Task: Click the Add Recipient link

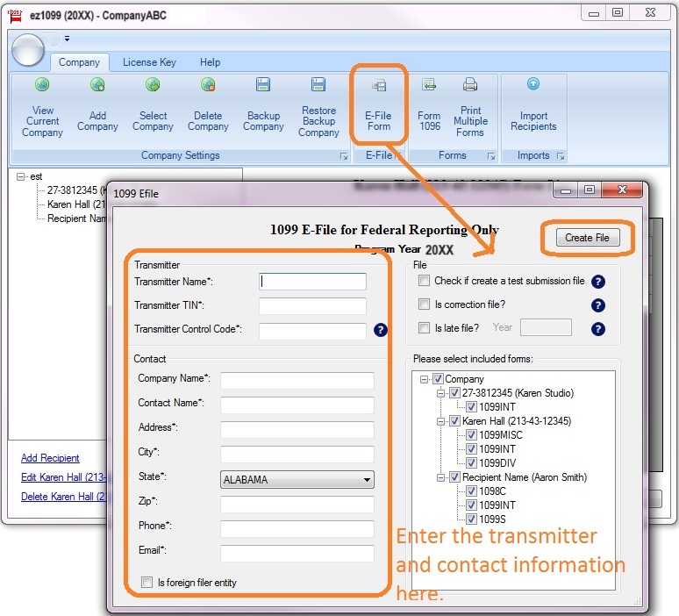Action: pos(50,458)
